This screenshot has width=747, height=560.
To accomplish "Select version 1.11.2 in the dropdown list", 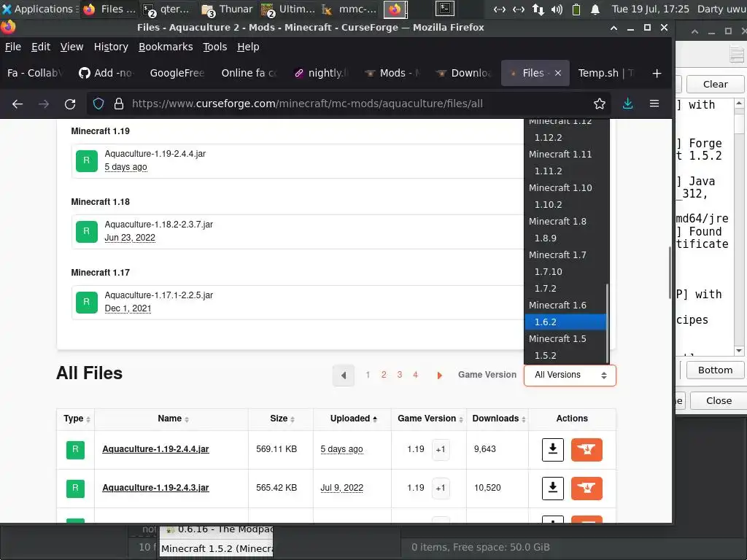I will (565, 171).
